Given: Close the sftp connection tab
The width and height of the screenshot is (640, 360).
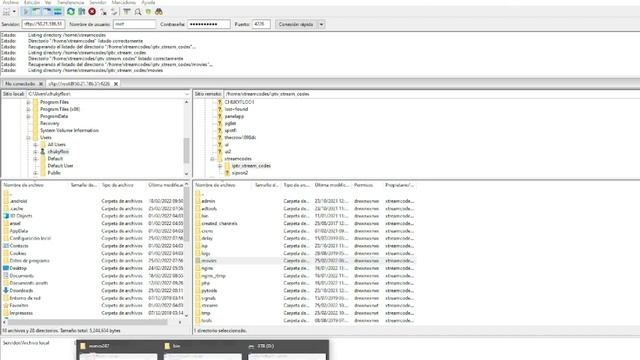Looking at the screenshot, I should [x=116, y=84].
